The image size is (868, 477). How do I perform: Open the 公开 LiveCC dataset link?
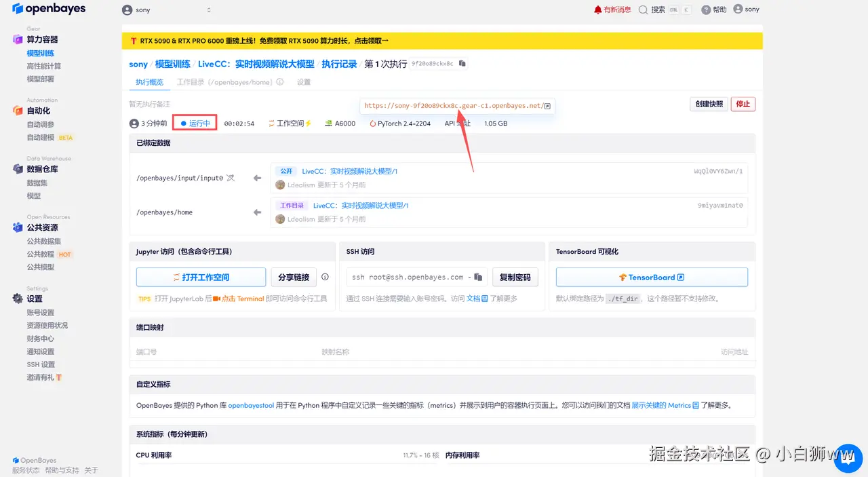pyautogui.click(x=350, y=171)
